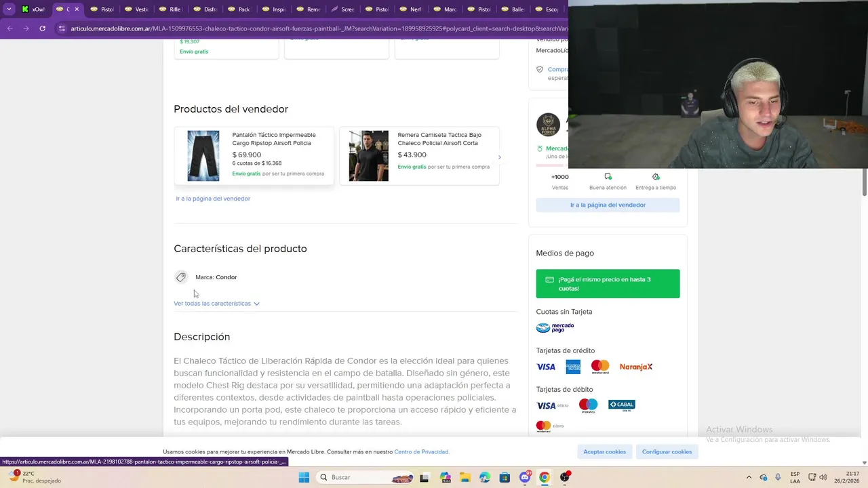Screen dimensions: 868x488
Task: Open the Escop tab
Action: coord(547,9)
